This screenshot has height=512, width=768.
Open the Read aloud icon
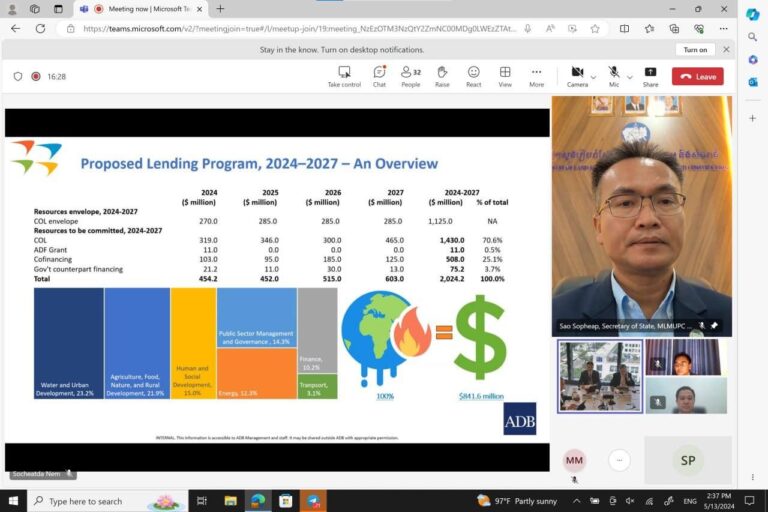tap(551, 29)
